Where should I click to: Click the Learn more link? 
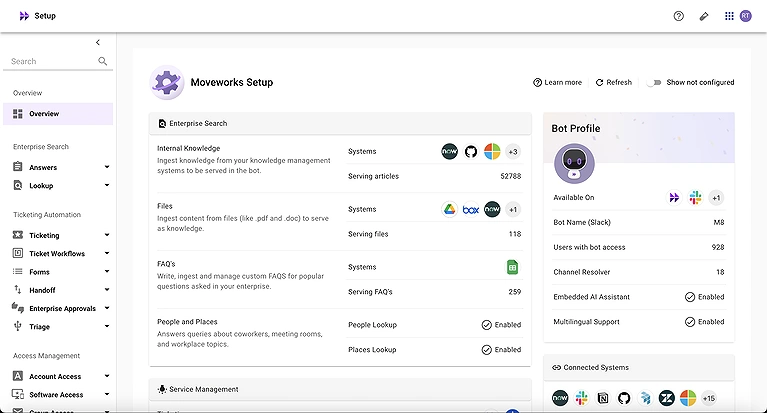(x=558, y=82)
